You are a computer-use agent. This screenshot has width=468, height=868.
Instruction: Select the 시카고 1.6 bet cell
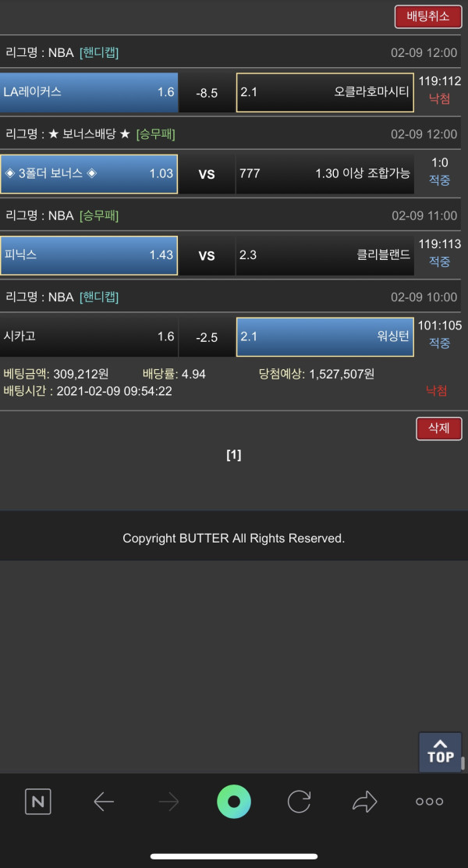(88, 336)
